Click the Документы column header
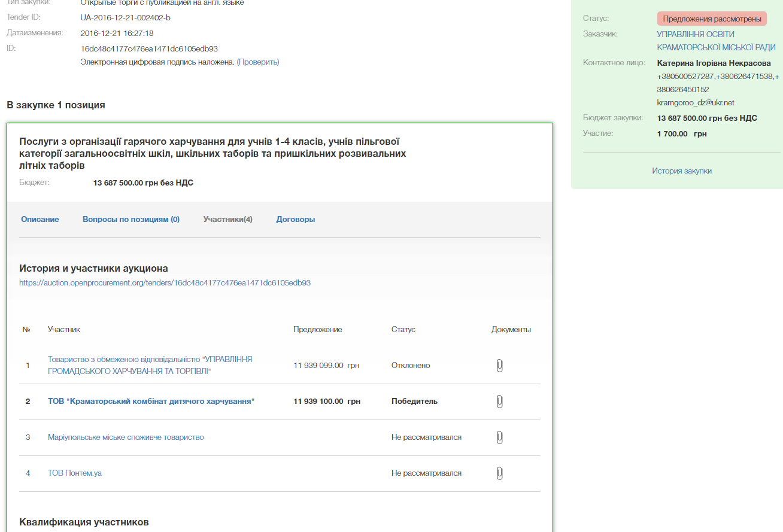 click(511, 330)
